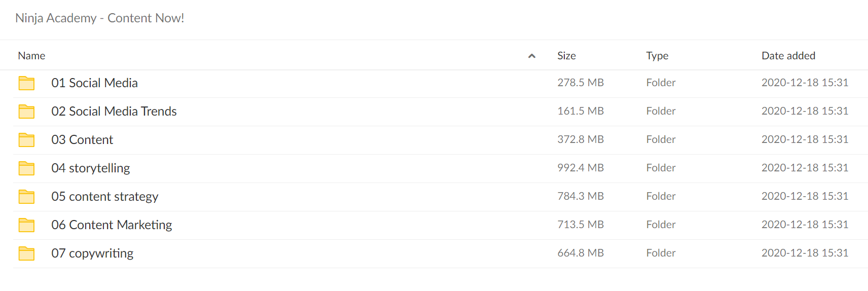Sort by the Type column header

tap(657, 56)
